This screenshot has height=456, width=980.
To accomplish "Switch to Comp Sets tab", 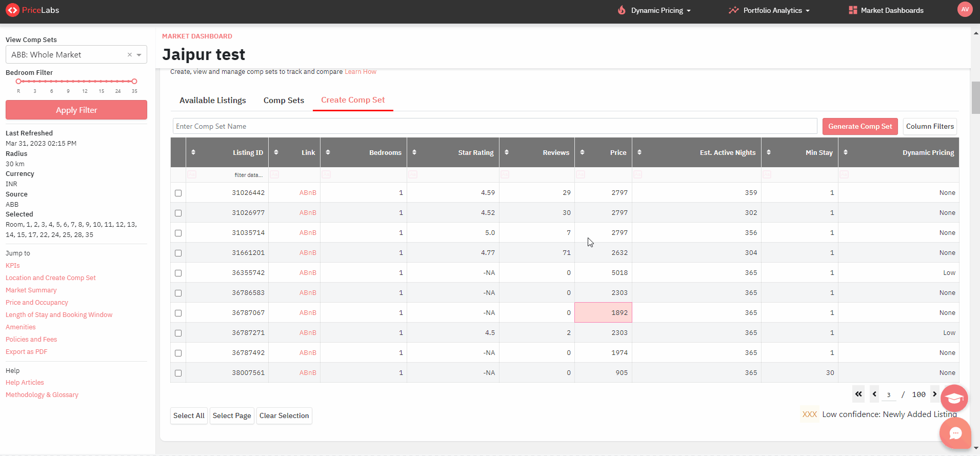I will 284,101.
